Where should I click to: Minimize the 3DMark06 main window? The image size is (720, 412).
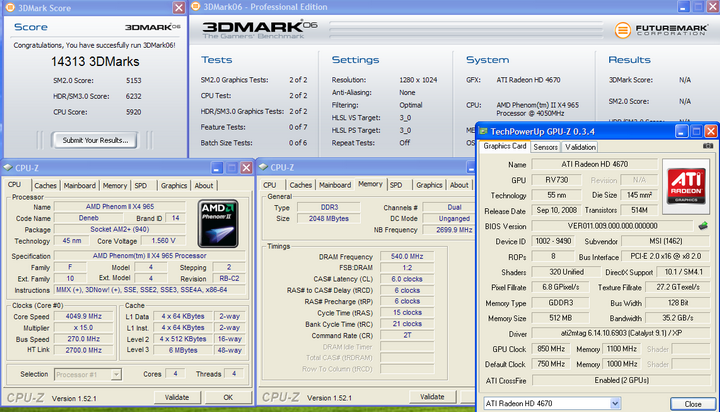coord(683,6)
